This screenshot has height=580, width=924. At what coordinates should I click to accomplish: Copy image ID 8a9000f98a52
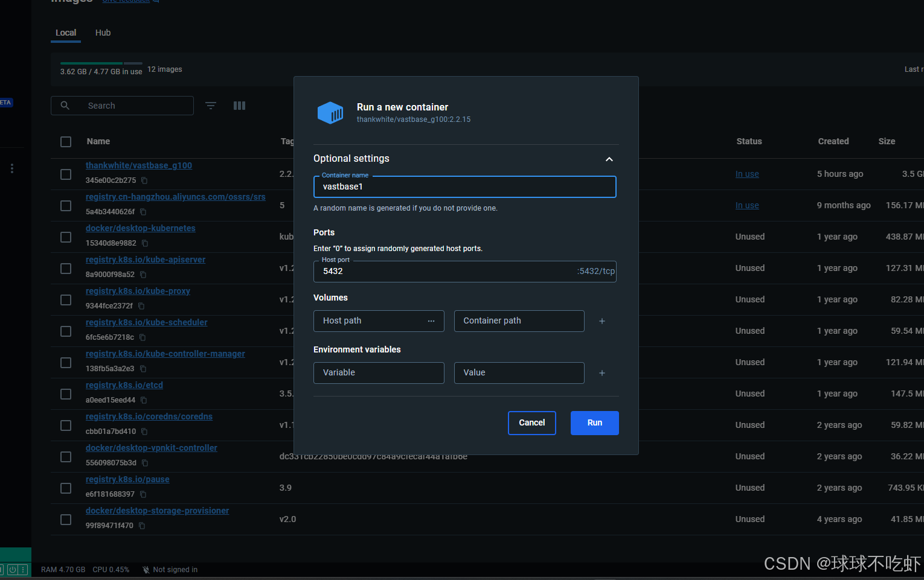(143, 275)
